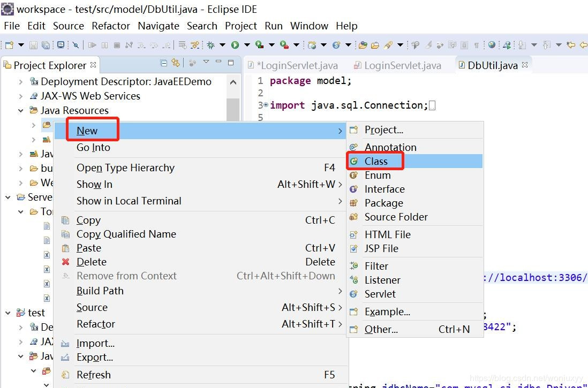
Task: Open Project Explorer View Menu triangle
Action: pos(206,62)
